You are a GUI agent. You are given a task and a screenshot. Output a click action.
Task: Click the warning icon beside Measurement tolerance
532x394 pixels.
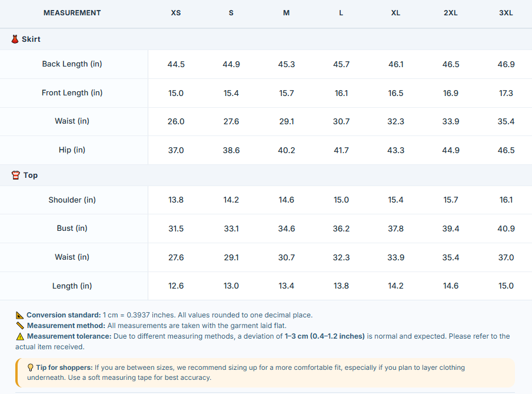pos(20,337)
